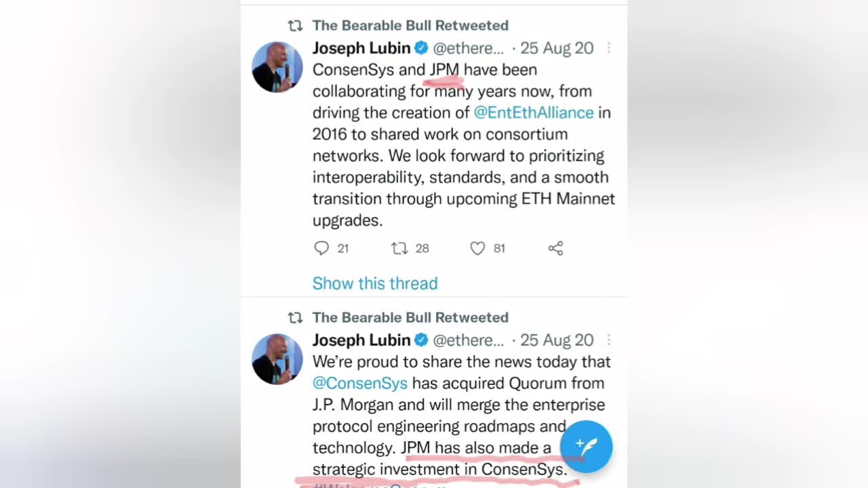
Task: Click retweet arrows icon above first tweet
Action: (295, 26)
